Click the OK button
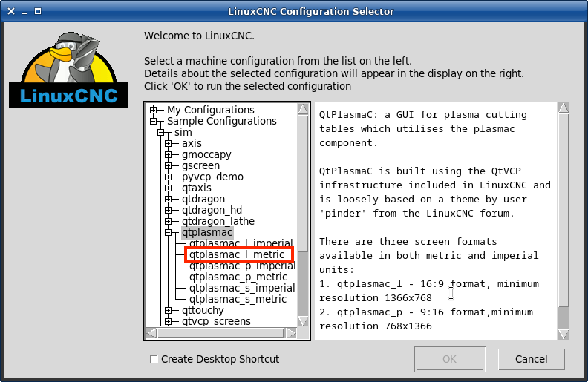Screen dimensions: 588x382 pyautogui.click(x=449, y=359)
